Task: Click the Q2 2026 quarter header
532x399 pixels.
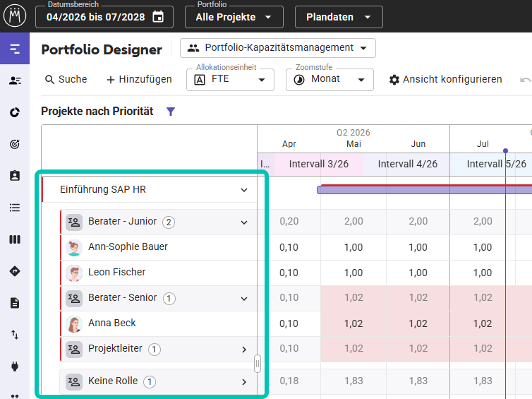Action: tap(353, 133)
